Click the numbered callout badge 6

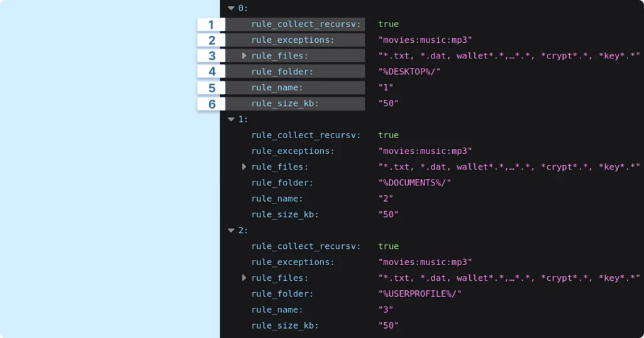(211, 104)
